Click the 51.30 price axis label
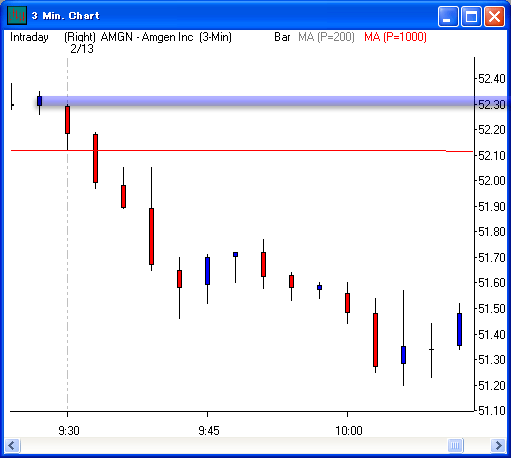This screenshot has height=458, width=511. click(492, 360)
